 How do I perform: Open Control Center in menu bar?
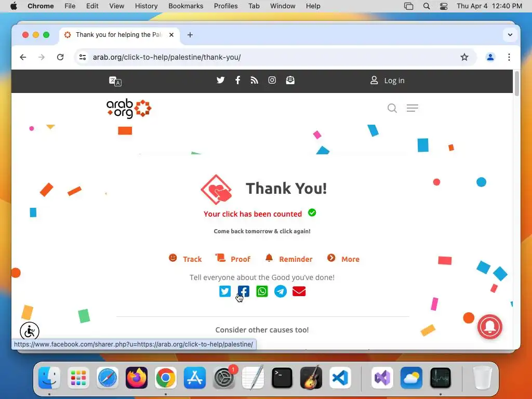pyautogui.click(x=444, y=6)
